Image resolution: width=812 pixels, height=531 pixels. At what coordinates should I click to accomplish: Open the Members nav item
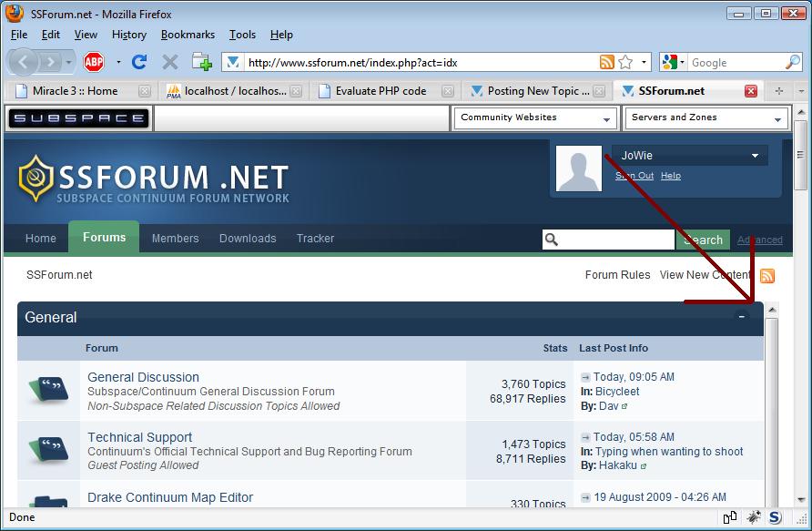tap(175, 239)
